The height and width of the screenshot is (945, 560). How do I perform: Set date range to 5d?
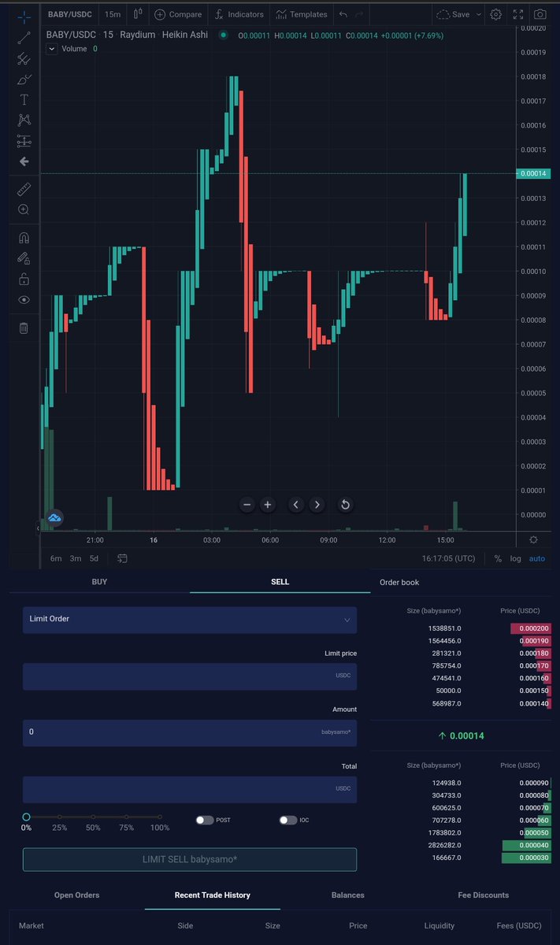click(x=95, y=558)
